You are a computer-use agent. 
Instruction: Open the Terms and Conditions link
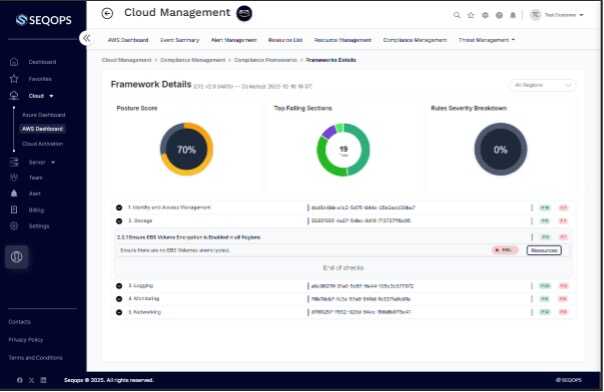[x=35, y=358]
